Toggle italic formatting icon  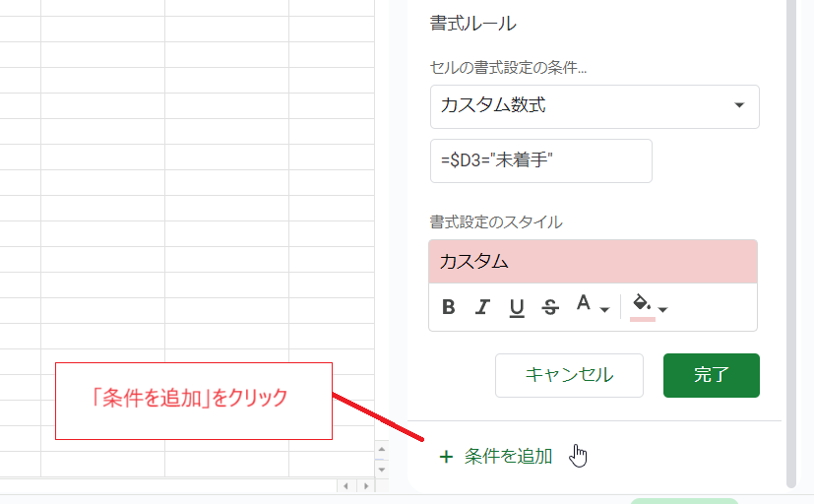(483, 307)
